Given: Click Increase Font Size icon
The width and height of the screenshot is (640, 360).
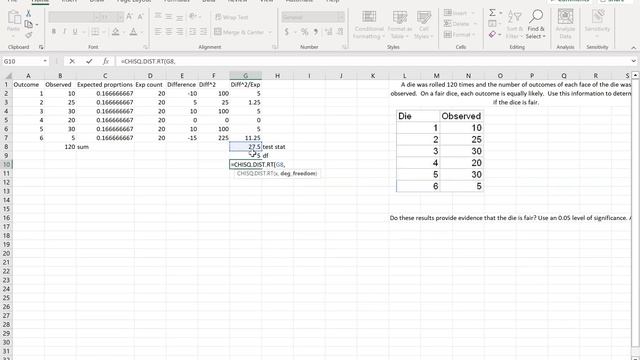Looking at the screenshot, I should tap(129, 17).
